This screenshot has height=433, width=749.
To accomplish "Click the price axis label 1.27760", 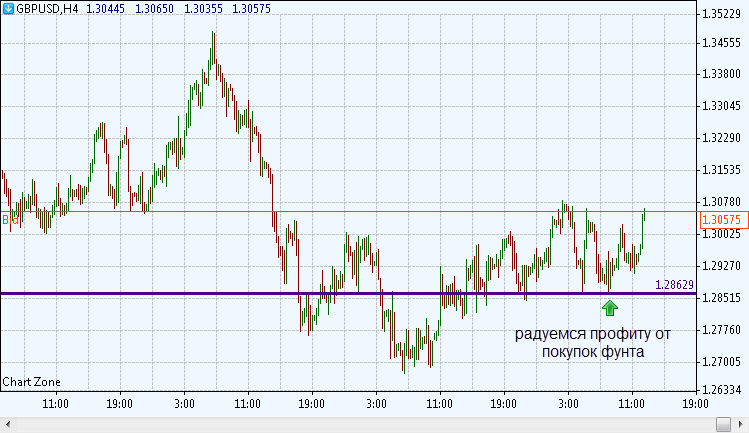I will (722, 330).
